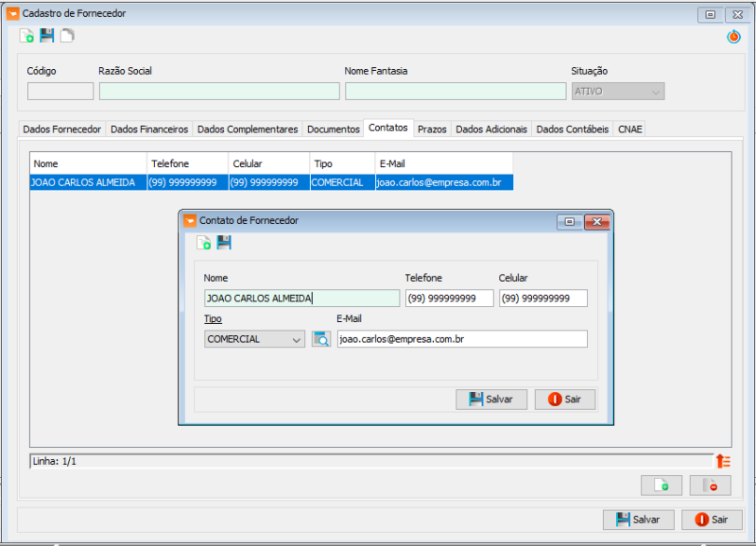The width and height of the screenshot is (756, 546).
Task: Click the orange timer icon at top right
Action: click(x=733, y=36)
